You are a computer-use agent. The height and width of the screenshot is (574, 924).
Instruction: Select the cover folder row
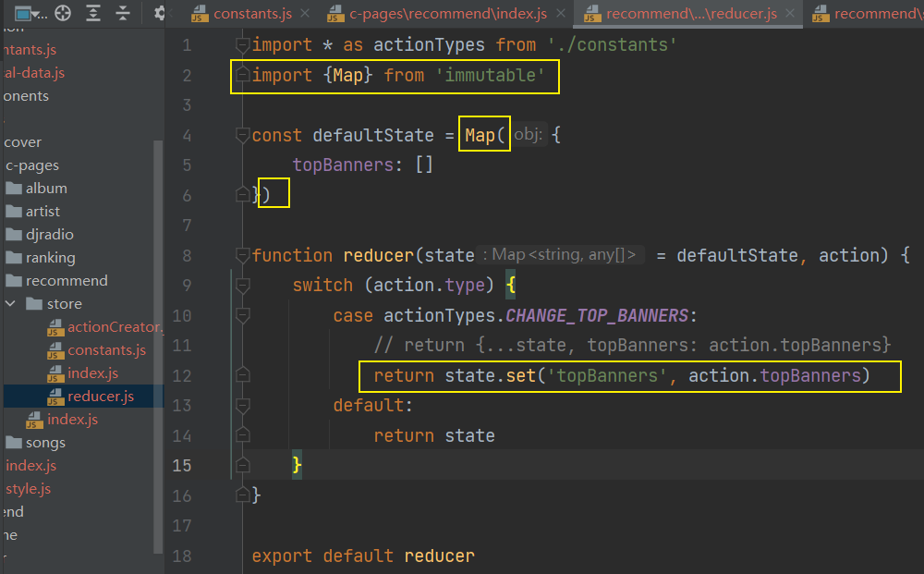(x=22, y=142)
